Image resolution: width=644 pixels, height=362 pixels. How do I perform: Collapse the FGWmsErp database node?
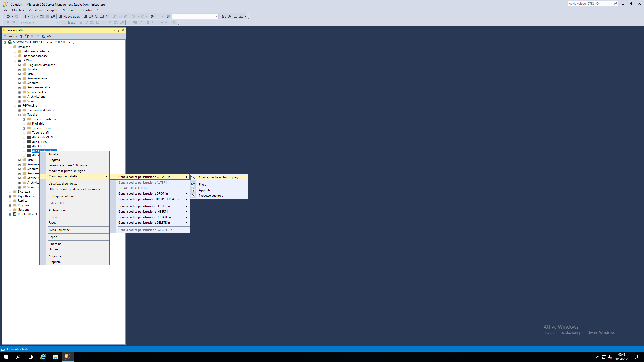pos(15,106)
